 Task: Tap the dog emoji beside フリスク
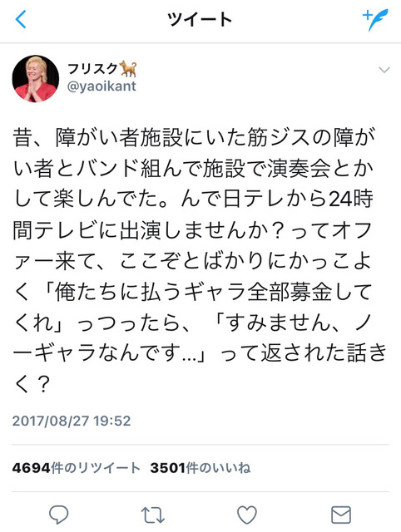click(128, 69)
